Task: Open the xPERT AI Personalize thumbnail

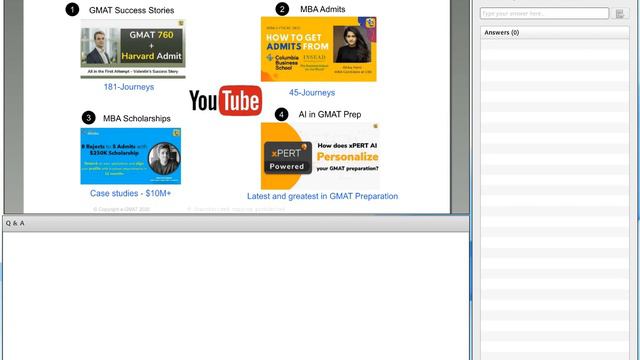Action: click(x=320, y=156)
